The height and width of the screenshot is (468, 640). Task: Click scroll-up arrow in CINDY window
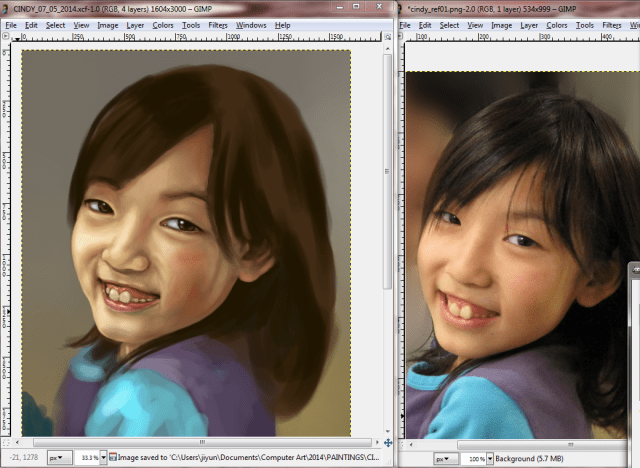click(x=387, y=49)
